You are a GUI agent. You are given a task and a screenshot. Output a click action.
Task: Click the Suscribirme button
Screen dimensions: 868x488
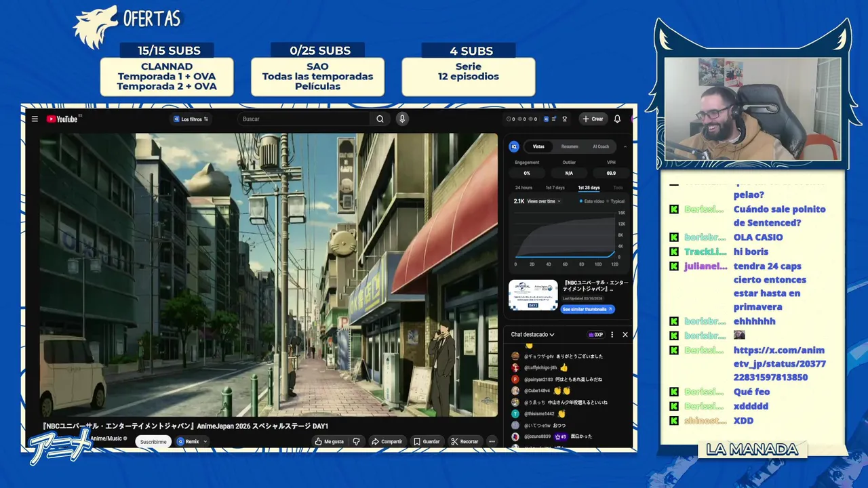[x=153, y=441]
